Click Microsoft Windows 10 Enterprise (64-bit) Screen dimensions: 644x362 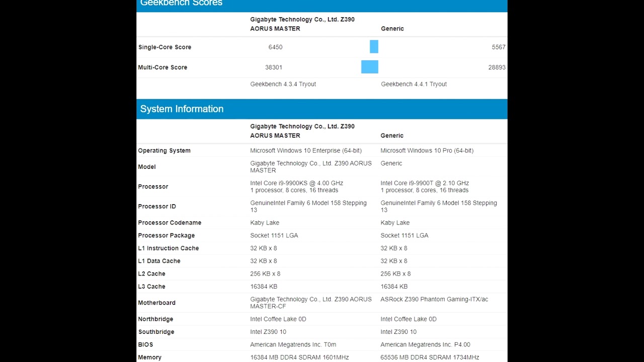[306, 150]
